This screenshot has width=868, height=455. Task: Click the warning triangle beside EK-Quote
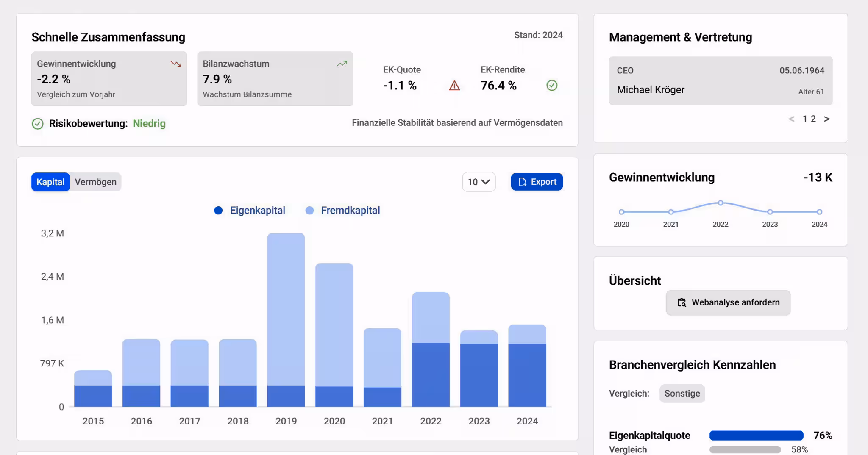pyautogui.click(x=453, y=86)
